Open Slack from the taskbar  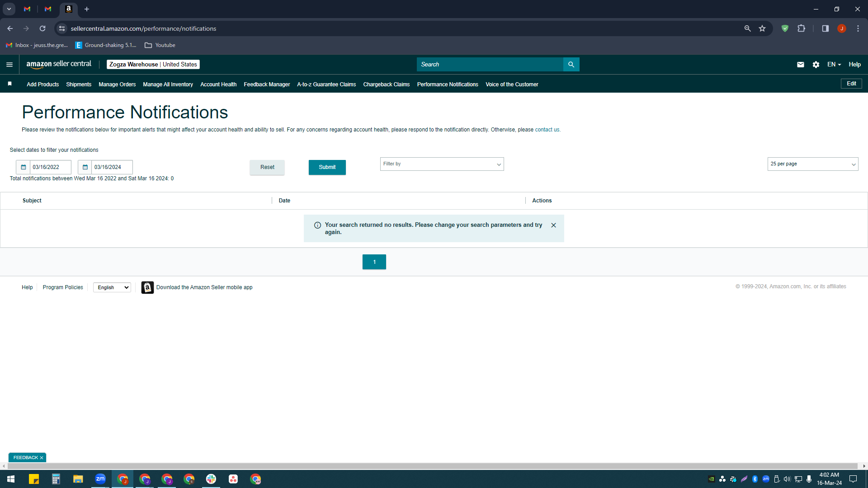pos(211,479)
